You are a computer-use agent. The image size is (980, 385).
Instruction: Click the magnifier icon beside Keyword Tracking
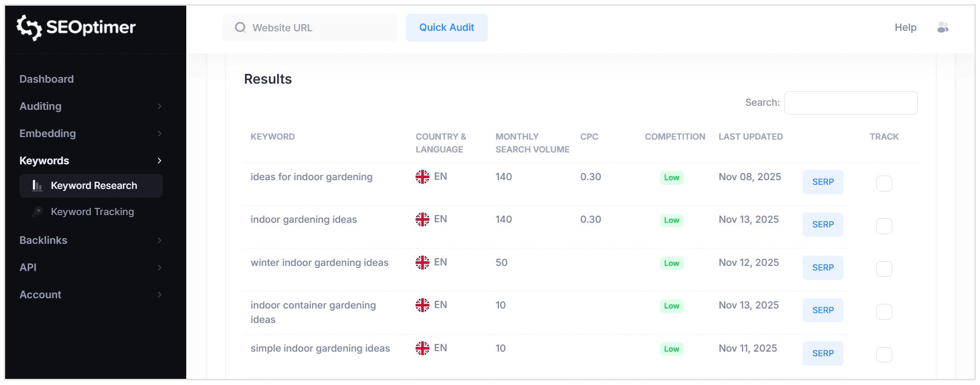click(37, 211)
